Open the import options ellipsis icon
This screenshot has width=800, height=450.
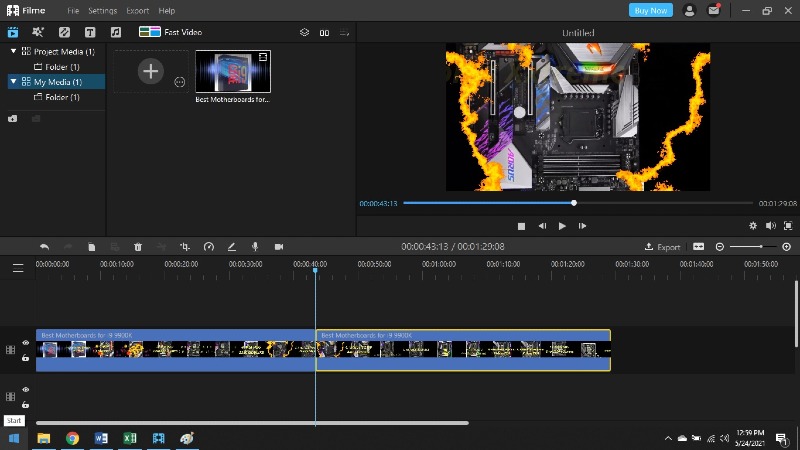click(x=180, y=82)
